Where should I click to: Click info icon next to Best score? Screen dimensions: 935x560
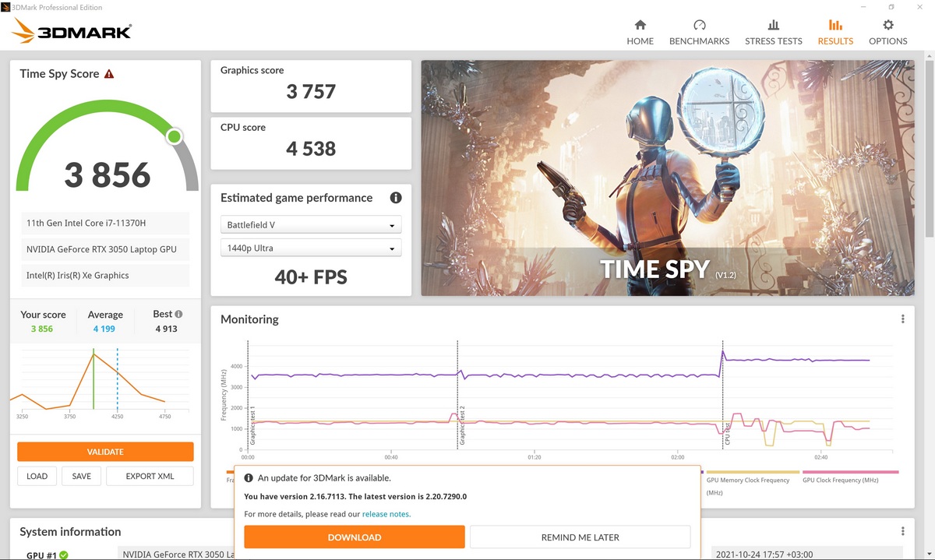point(178,314)
